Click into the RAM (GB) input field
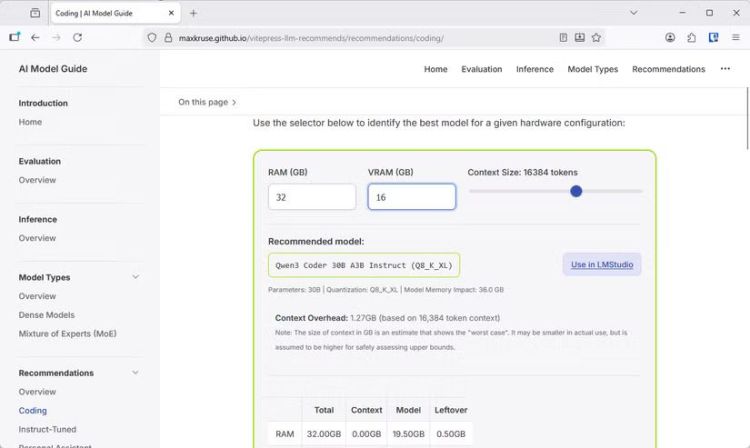 tap(311, 197)
